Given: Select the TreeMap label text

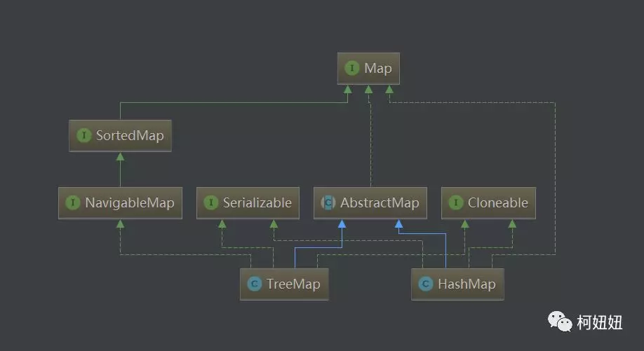Looking at the screenshot, I should [293, 284].
